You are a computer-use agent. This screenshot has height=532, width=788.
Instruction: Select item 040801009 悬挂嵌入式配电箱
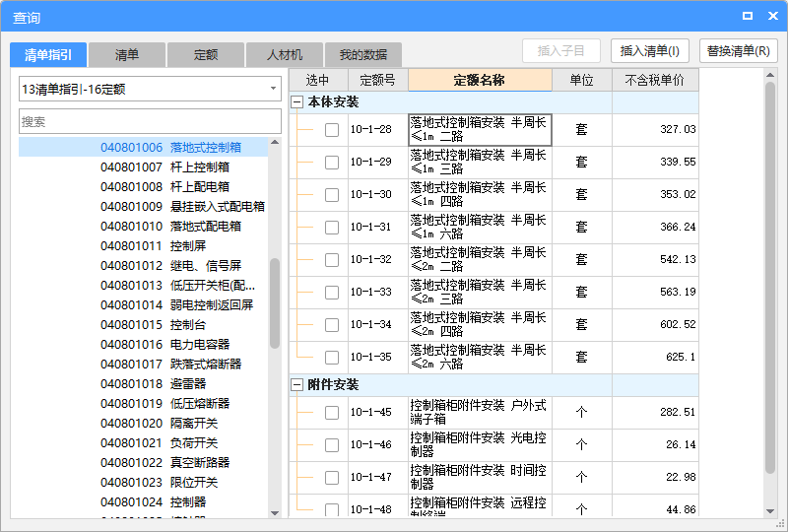[143, 206]
